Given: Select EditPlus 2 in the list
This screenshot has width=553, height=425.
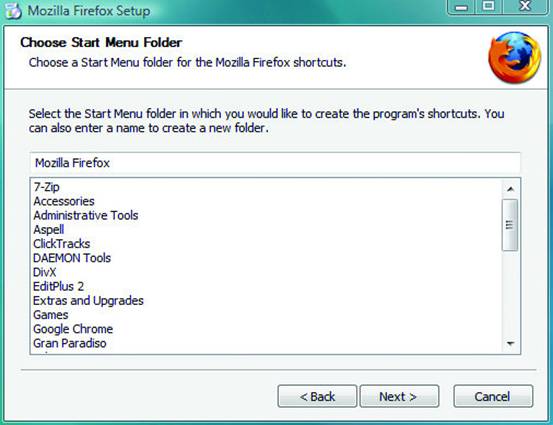Looking at the screenshot, I should tap(59, 286).
